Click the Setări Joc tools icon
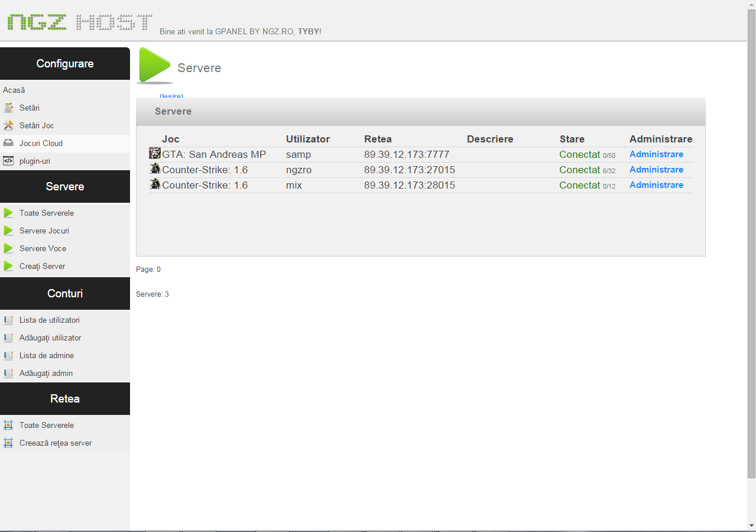Image resolution: width=756 pixels, height=532 pixels. 8,126
